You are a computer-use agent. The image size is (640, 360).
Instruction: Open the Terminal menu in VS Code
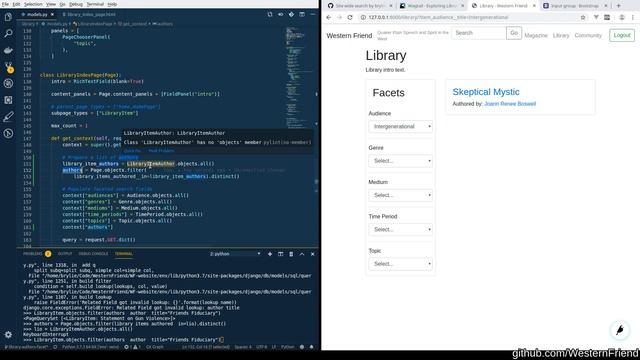pyautogui.click(x=95, y=4)
